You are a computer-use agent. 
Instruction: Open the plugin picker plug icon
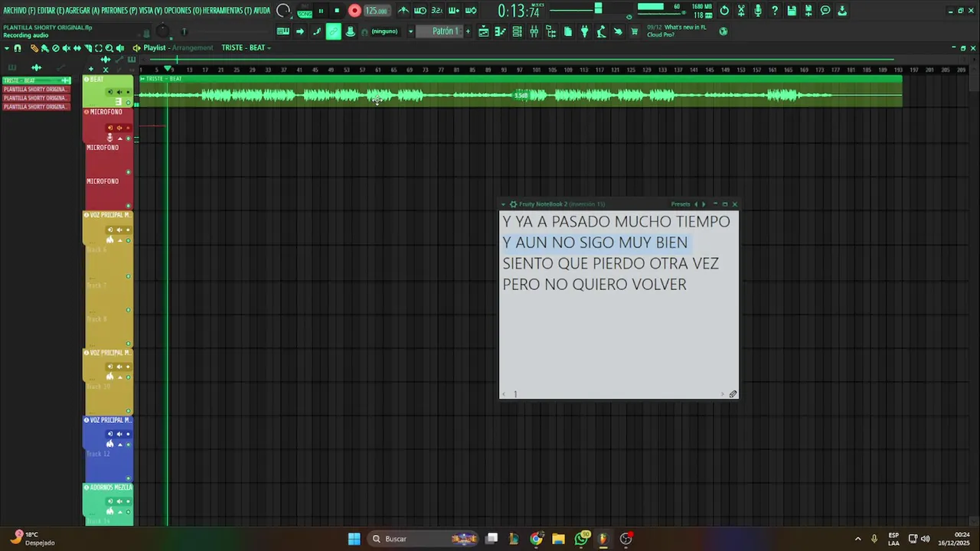(584, 31)
